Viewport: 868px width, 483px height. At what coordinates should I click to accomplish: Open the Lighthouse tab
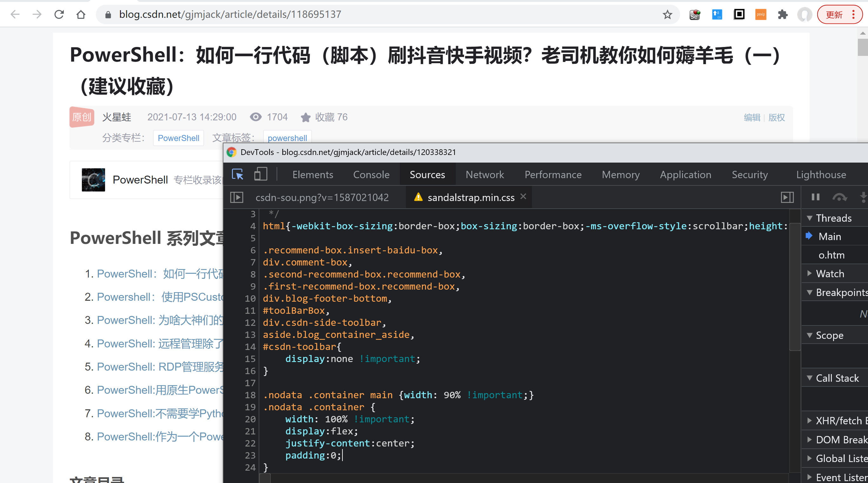coord(821,175)
